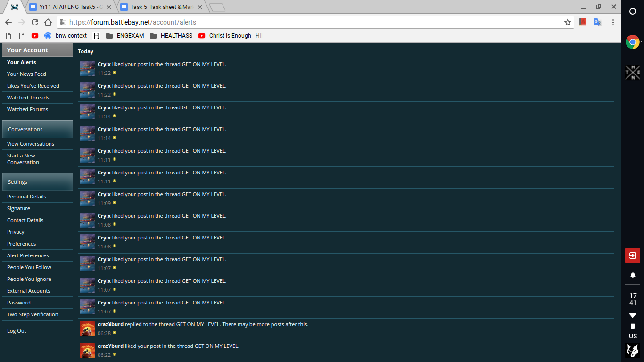The image size is (644, 362).
Task: Reload the current page
Action: [35, 22]
